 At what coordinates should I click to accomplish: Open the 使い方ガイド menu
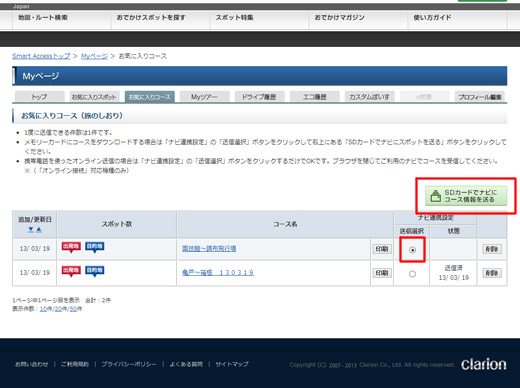(432, 17)
